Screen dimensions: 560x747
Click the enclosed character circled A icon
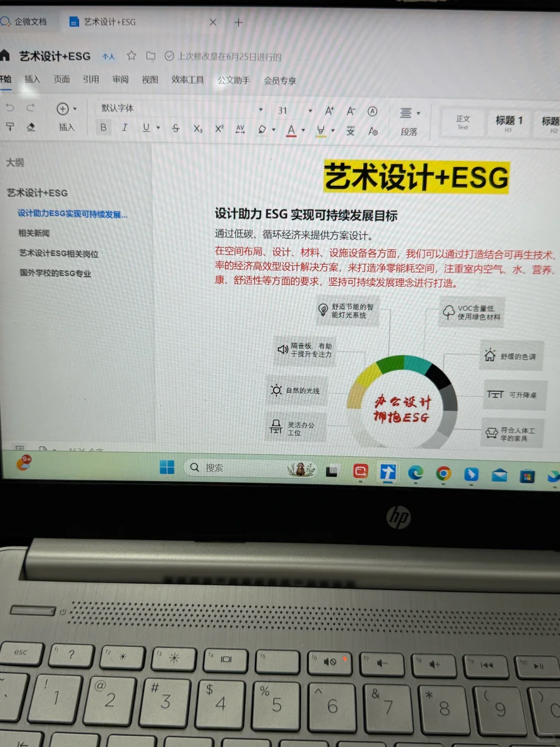pos(372,112)
